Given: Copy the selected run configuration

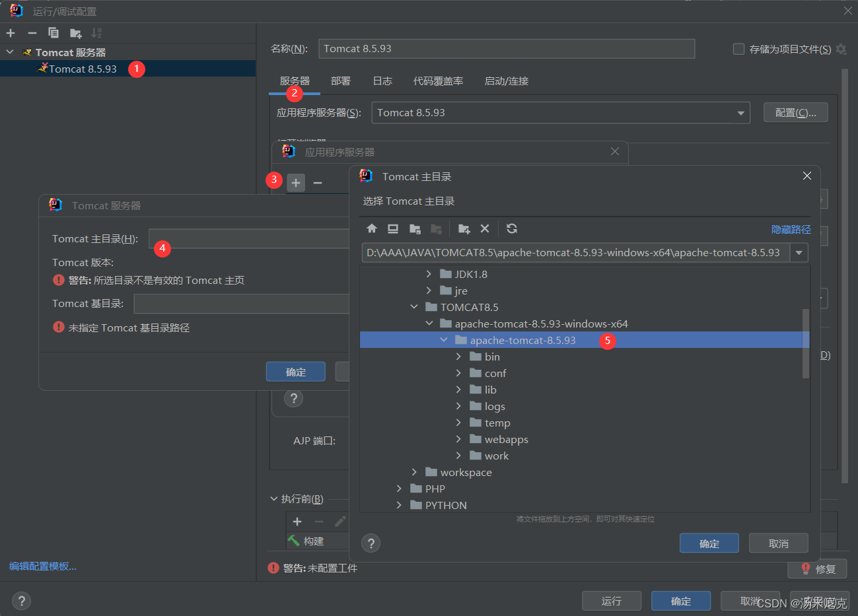Looking at the screenshot, I should click(x=54, y=33).
